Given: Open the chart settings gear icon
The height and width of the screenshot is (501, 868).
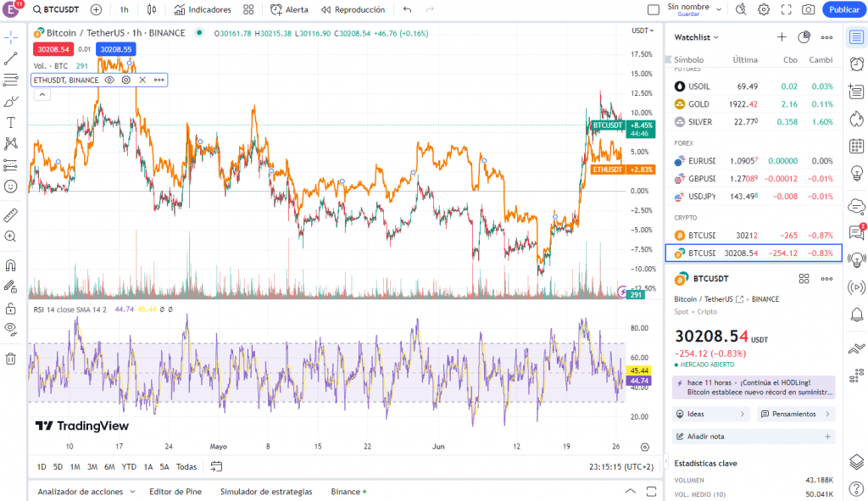Looking at the screenshot, I should pyautogui.click(x=762, y=9).
